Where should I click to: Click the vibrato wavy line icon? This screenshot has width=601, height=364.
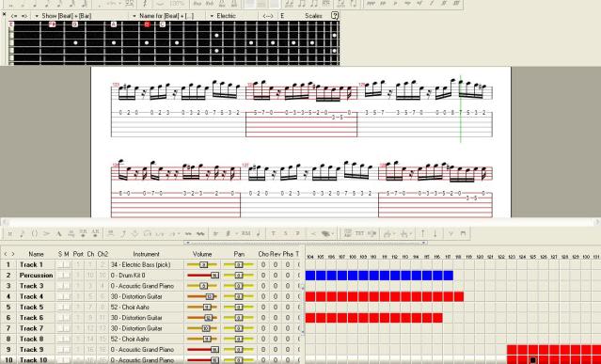coord(188,233)
